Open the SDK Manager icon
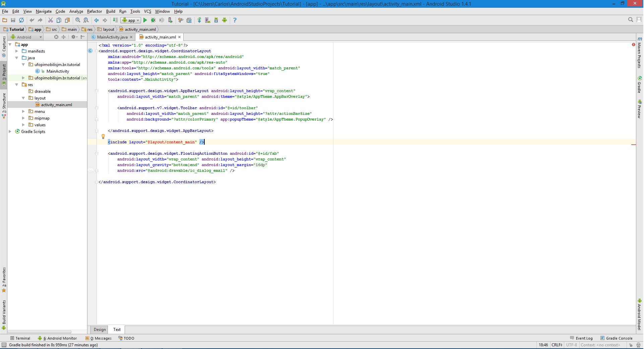The height and width of the screenshot is (349, 644). click(216, 20)
